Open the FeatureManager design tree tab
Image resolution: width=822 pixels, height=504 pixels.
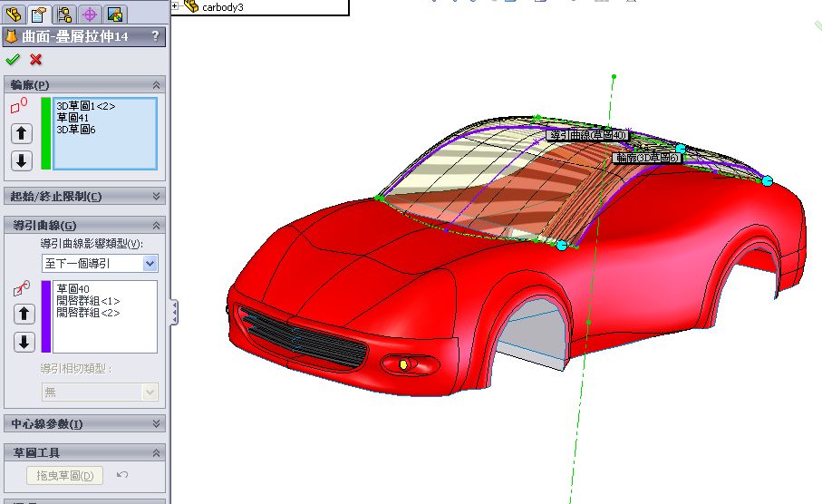[x=14, y=14]
